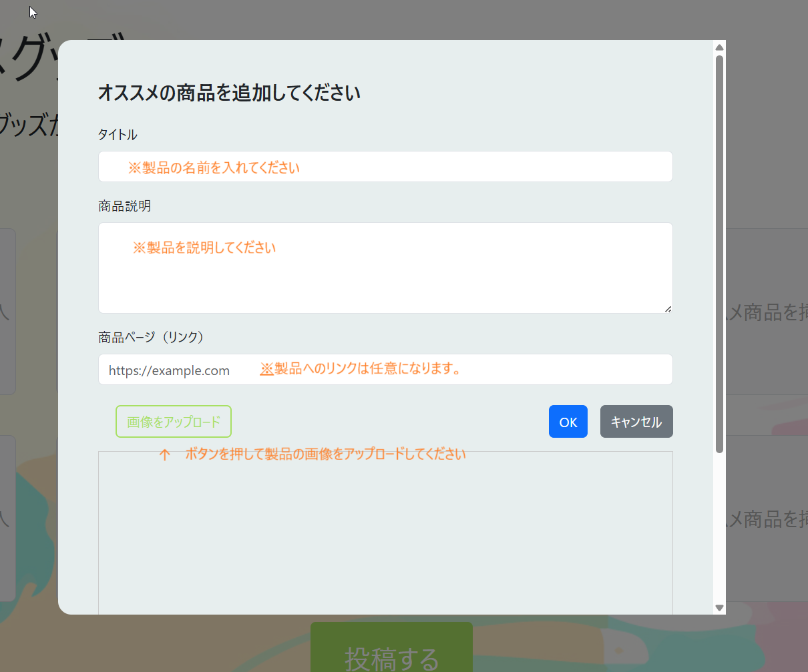Click the textarea resize grip icon
The image size is (808, 672).
tap(668, 308)
